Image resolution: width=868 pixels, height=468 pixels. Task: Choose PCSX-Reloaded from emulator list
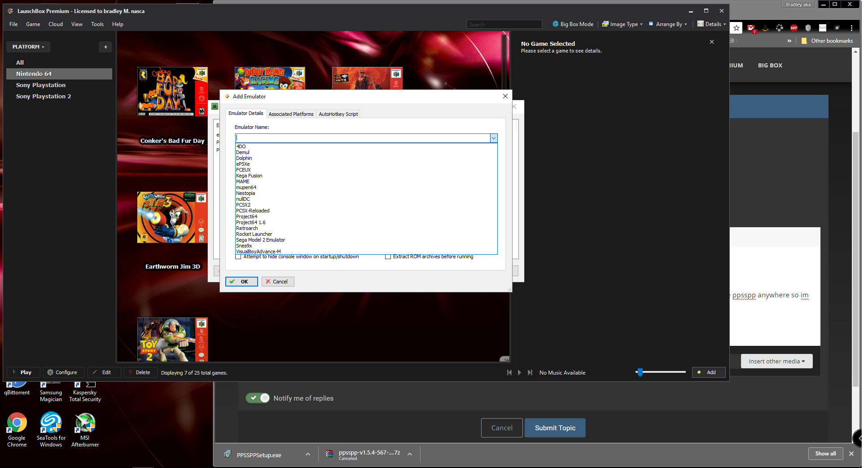tap(366, 211)
